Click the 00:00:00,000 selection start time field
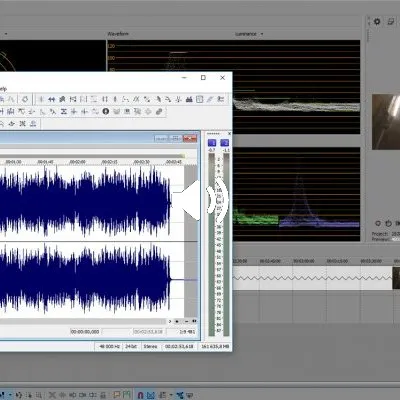400x400 pixels. (x=85, y=332)
